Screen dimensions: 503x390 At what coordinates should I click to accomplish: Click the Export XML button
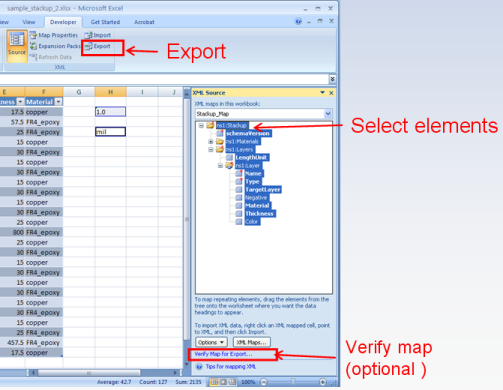coord(98,46)
